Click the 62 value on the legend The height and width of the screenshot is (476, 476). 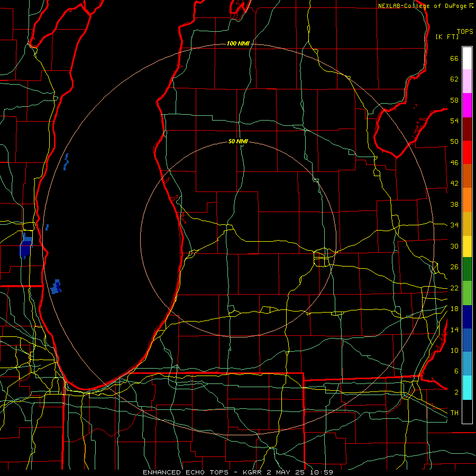pos(454,79)
